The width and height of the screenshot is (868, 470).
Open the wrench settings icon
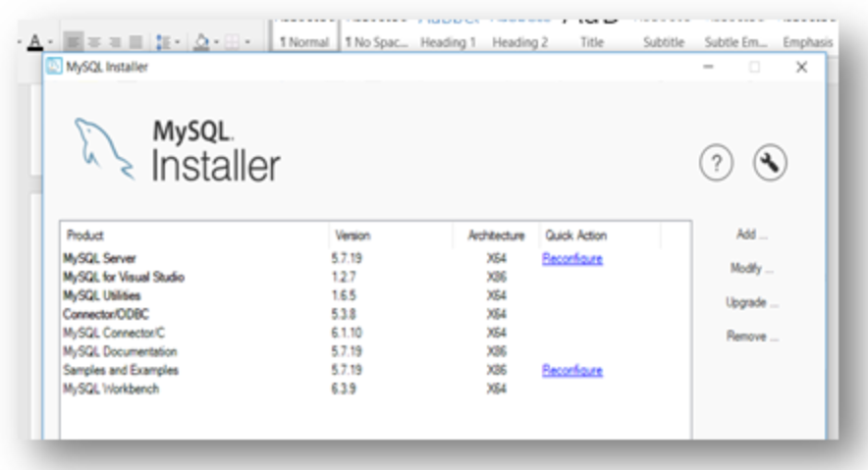pyautogui.click(x=770, y=163)
